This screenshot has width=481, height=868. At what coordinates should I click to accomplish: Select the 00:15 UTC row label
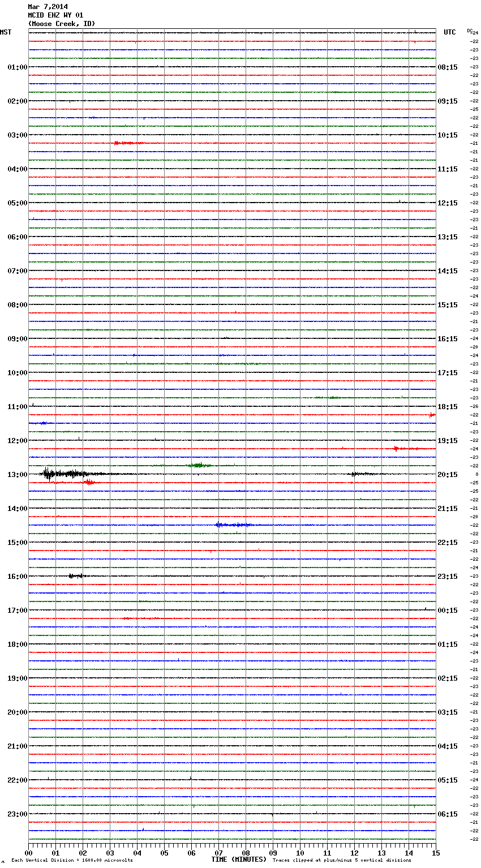(x=448, y=611)
